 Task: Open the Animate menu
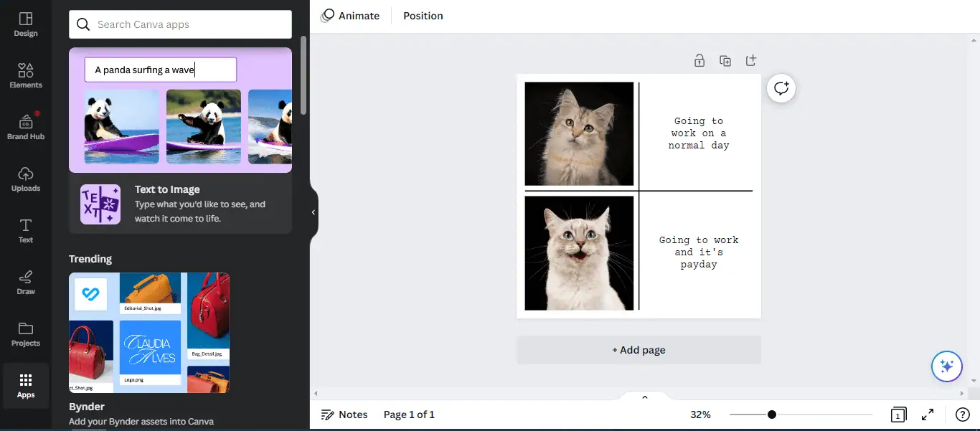coord(351,15)
